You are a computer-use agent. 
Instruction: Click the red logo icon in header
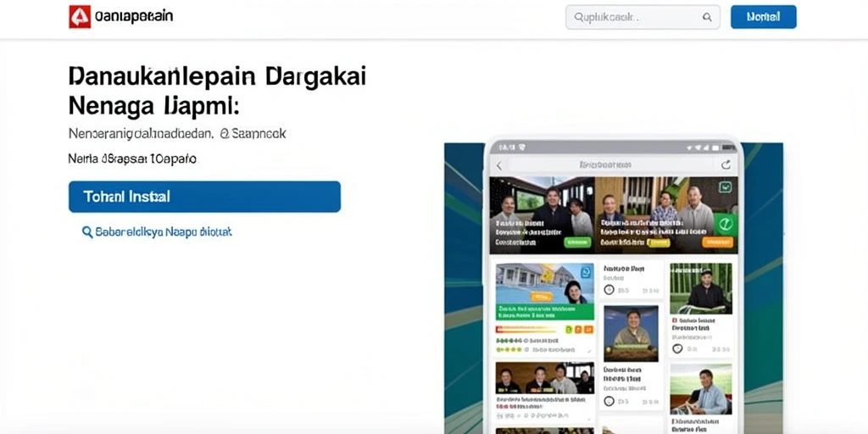coord(80,17)
